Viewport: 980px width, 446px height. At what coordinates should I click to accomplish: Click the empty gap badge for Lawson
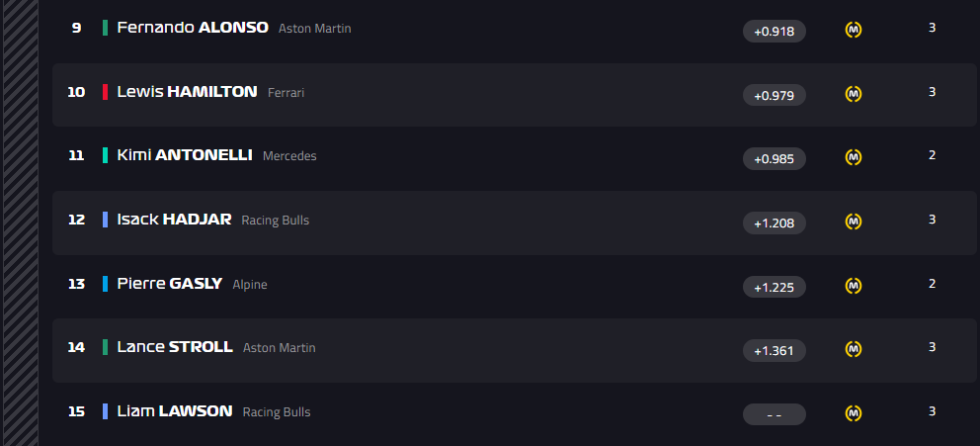point(775,414)
